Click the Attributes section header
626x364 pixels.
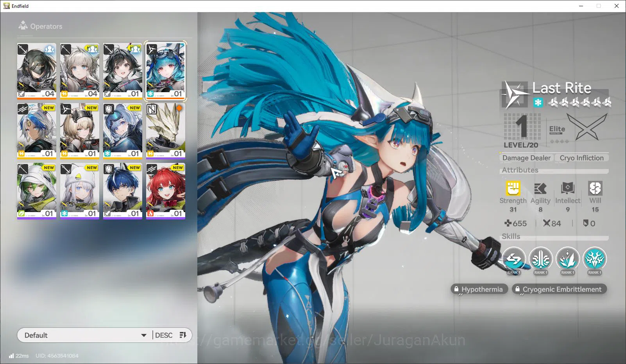point(520,170)
